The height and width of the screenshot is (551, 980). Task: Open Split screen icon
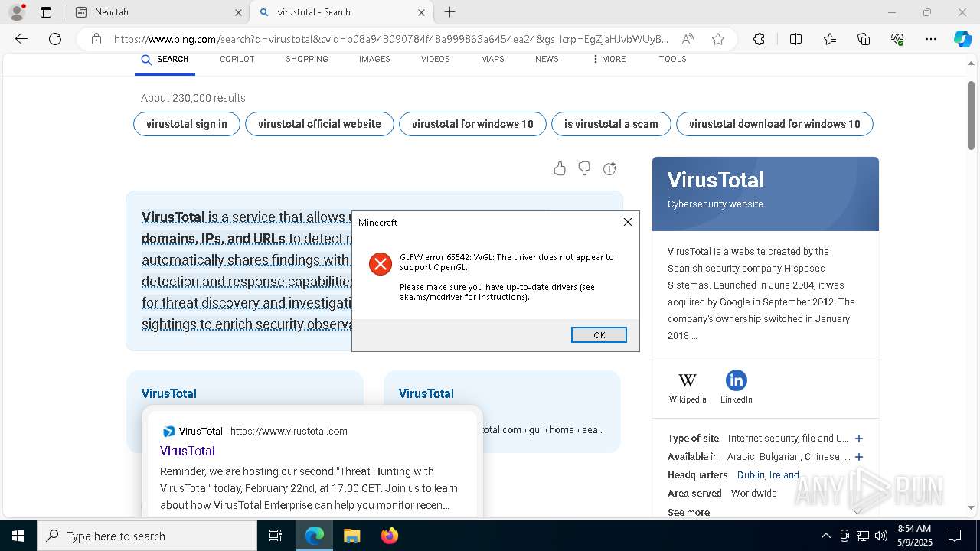[x=795, y=39]
